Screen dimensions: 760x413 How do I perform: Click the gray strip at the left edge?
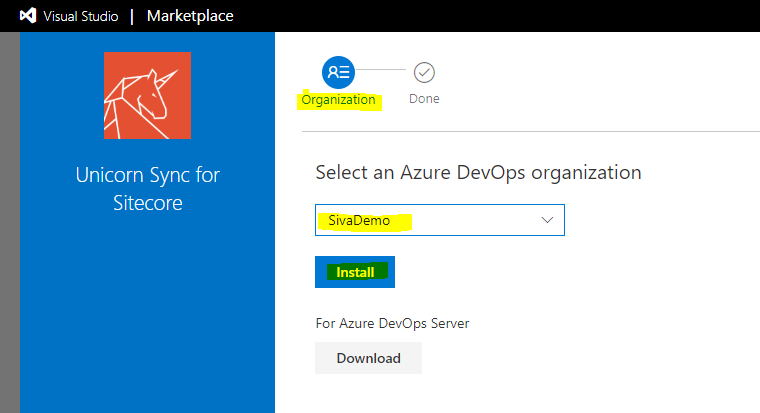(9, 220)
